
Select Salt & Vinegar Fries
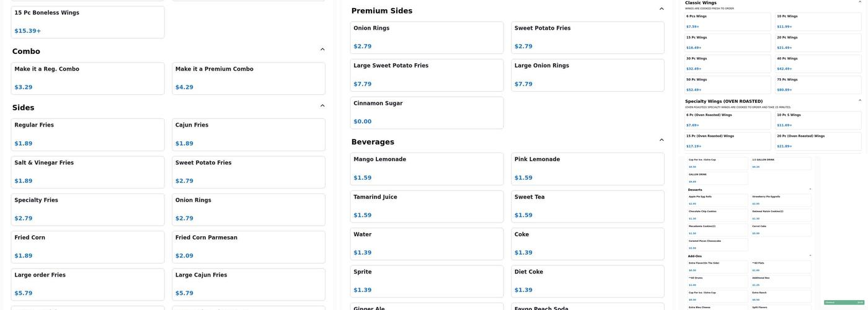point(87,172)
